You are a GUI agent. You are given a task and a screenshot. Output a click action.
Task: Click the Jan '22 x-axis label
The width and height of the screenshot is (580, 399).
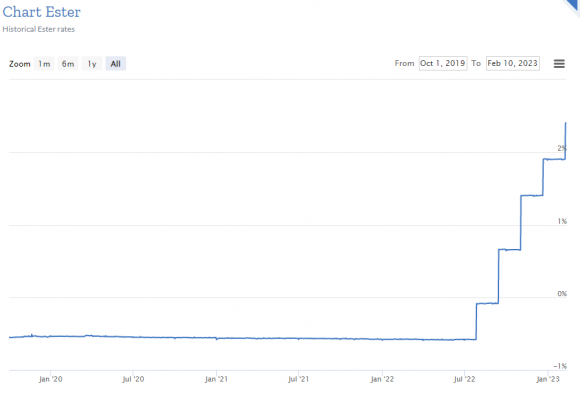(382, 379)
